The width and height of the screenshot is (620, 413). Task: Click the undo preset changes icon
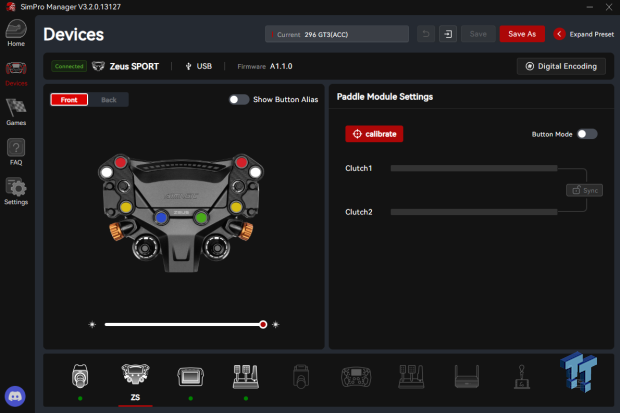click(426, 34)
